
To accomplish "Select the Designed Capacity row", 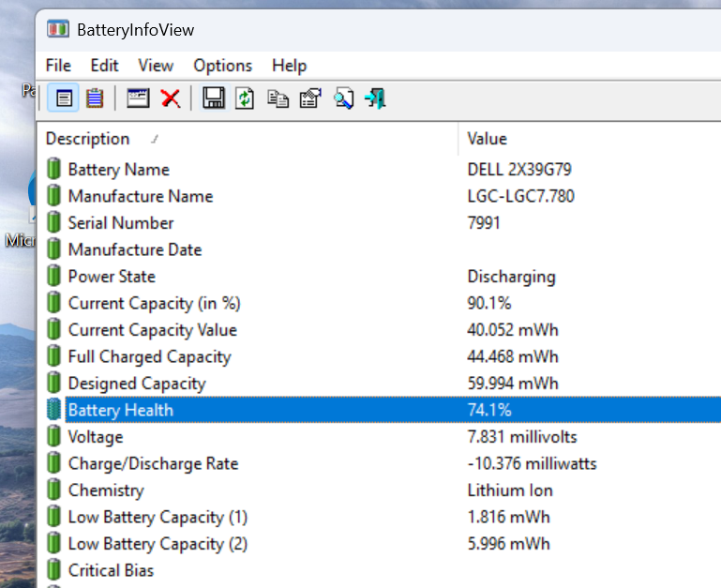I will [x=379, y=383].
